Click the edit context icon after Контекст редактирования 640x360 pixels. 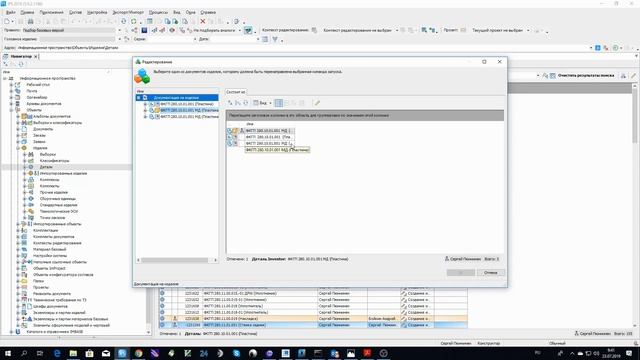(x=314, y=30)
